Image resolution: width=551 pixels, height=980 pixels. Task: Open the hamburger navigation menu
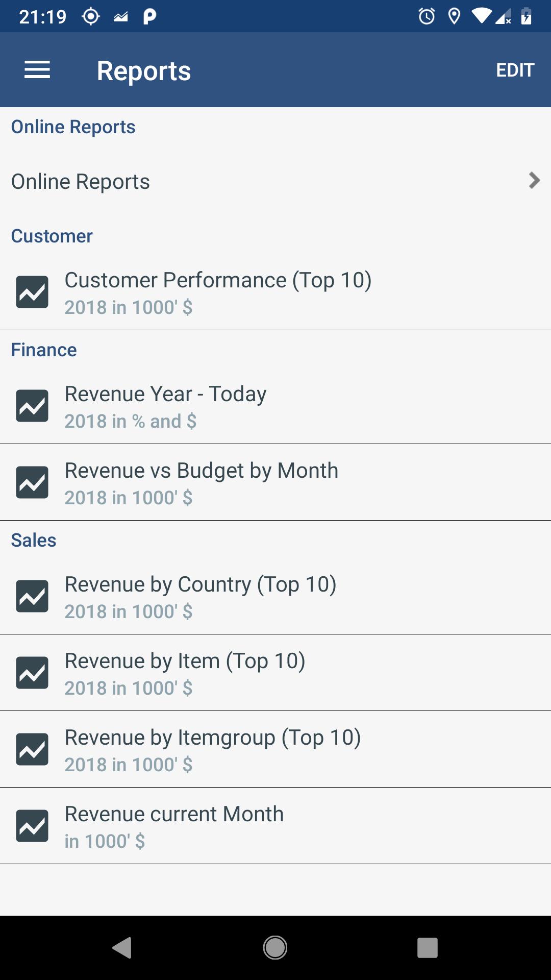tap(37, 70)
